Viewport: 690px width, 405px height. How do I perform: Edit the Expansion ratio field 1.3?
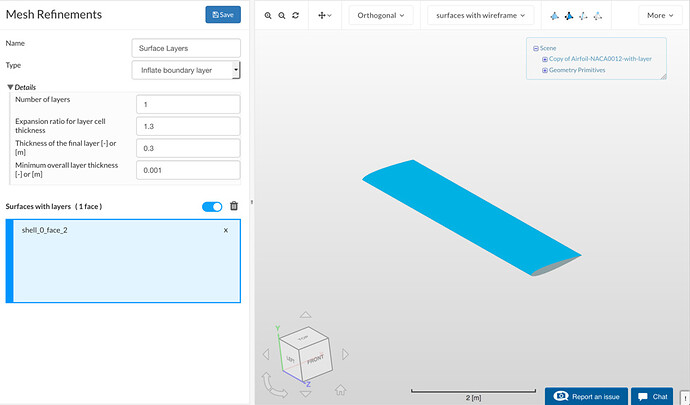[x=188, y=126]
